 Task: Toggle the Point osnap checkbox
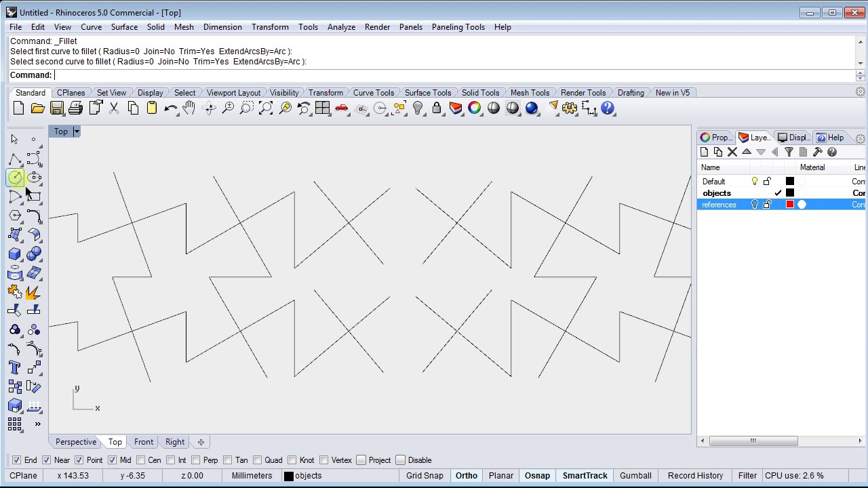coord(79,460)
